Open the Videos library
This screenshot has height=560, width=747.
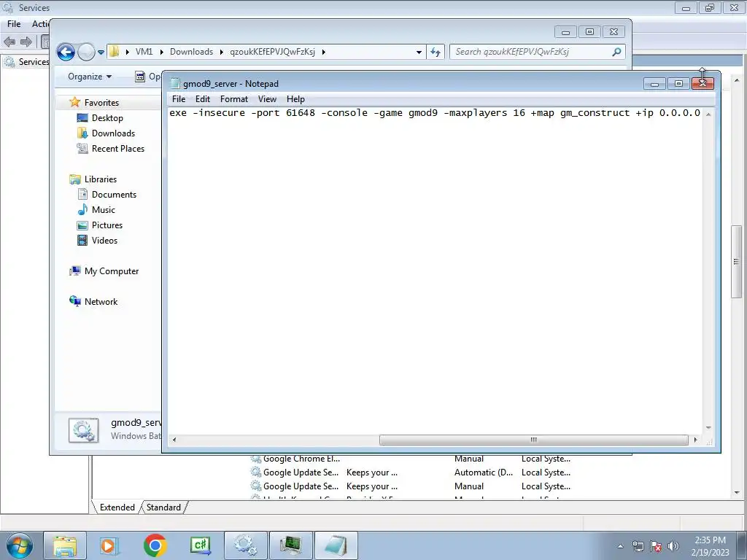104,241
